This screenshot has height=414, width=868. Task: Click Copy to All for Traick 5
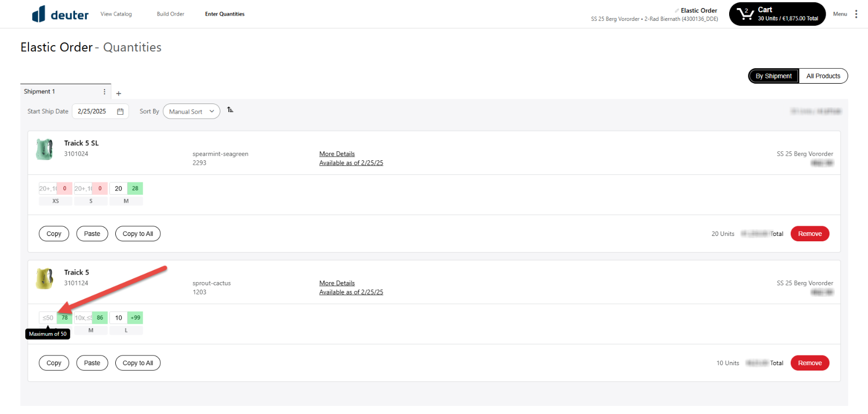coord(138,363)
